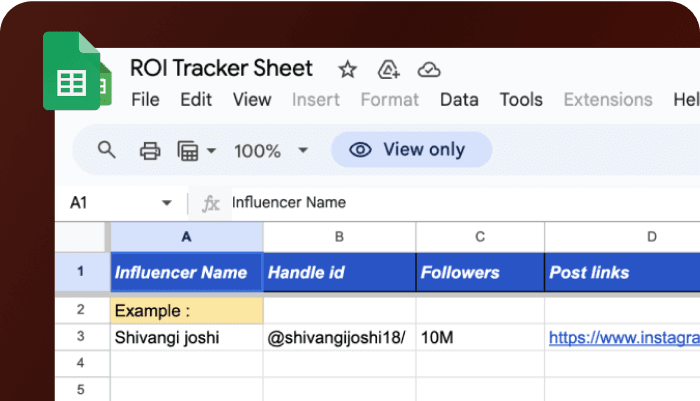The image size is (700, 401).
Task: Open the Edit menu
Action: tap(196, 100)
